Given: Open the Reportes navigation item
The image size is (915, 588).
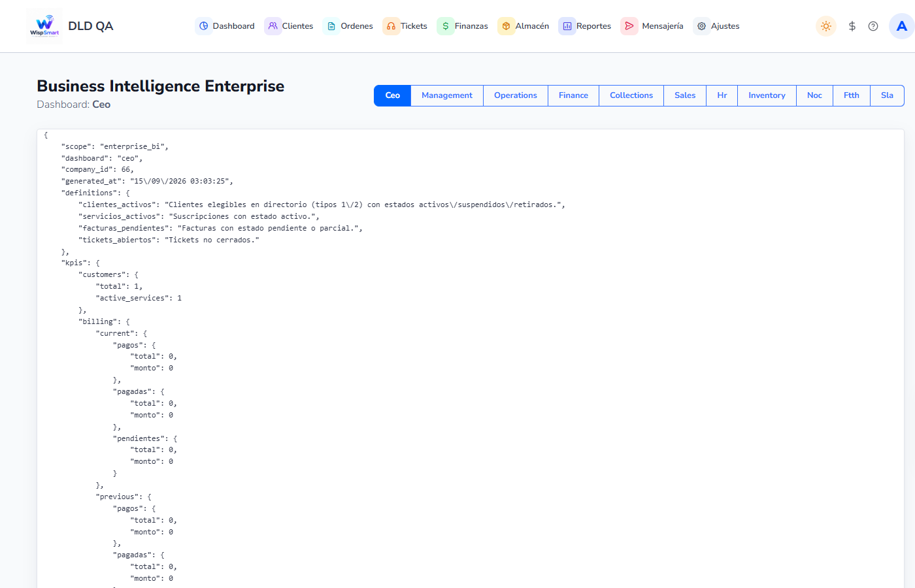Looking at the screenshot, I should pyautogui.click(x=585, y=26).
